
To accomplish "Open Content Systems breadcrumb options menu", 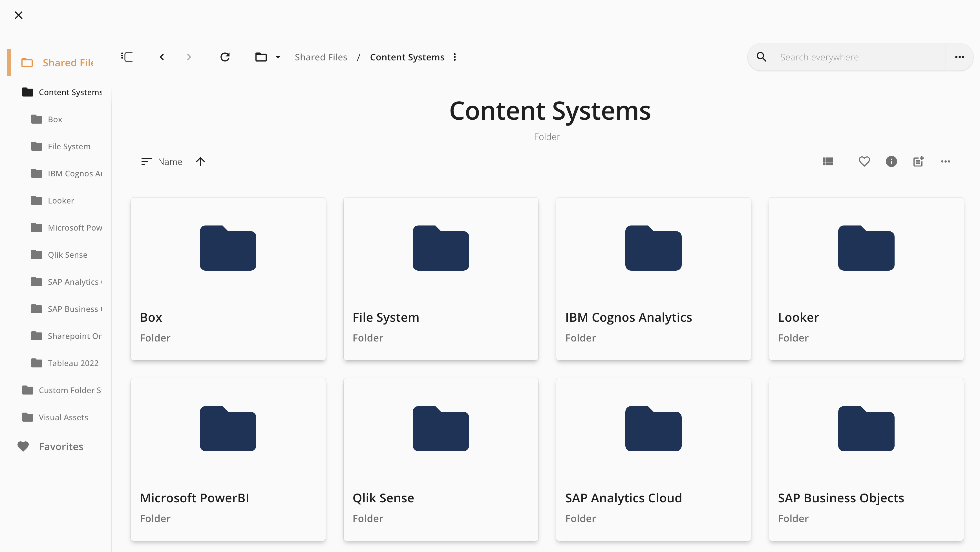I will 455,57.
